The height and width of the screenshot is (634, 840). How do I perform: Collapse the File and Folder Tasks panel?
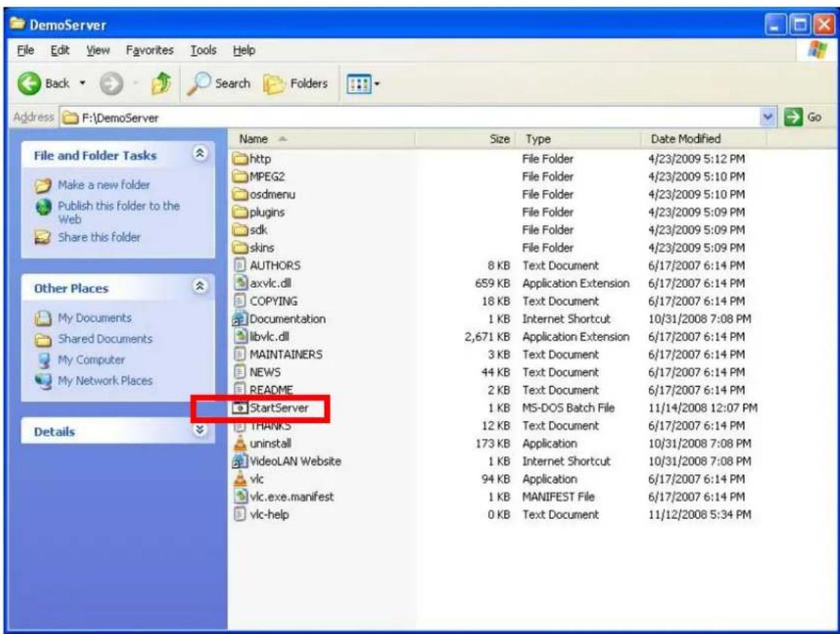[x=200, y=154]
